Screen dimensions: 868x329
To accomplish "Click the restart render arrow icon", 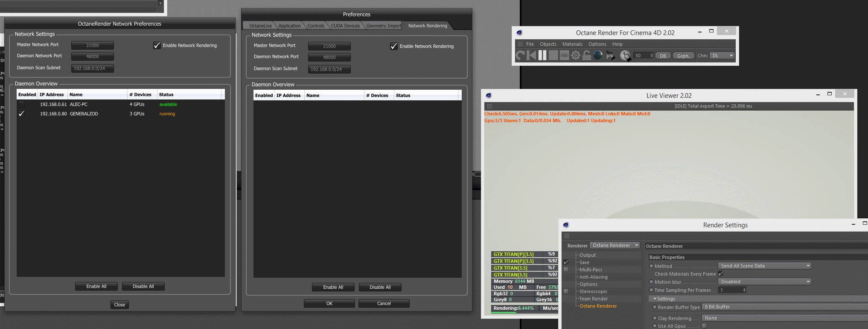I will (520, 55).
